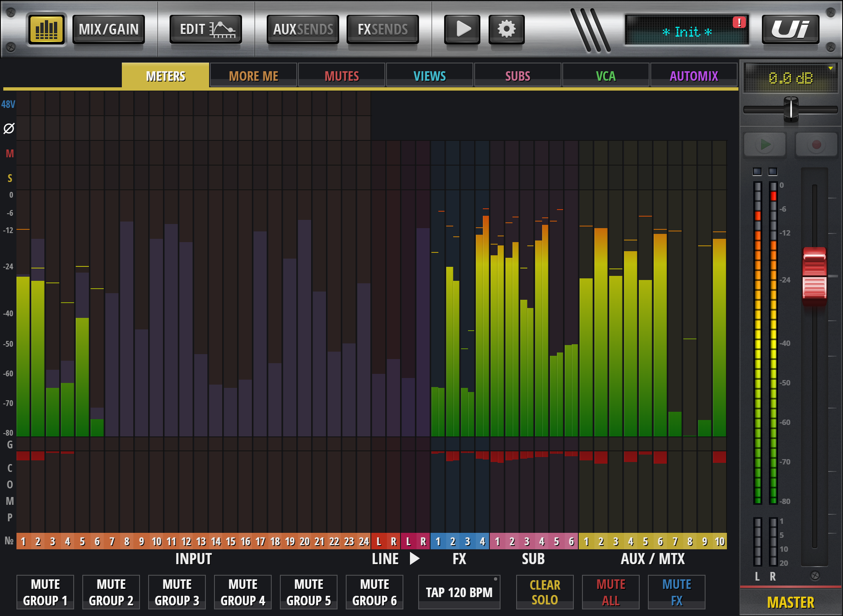Open the Init show preset display

coord(687,31)
